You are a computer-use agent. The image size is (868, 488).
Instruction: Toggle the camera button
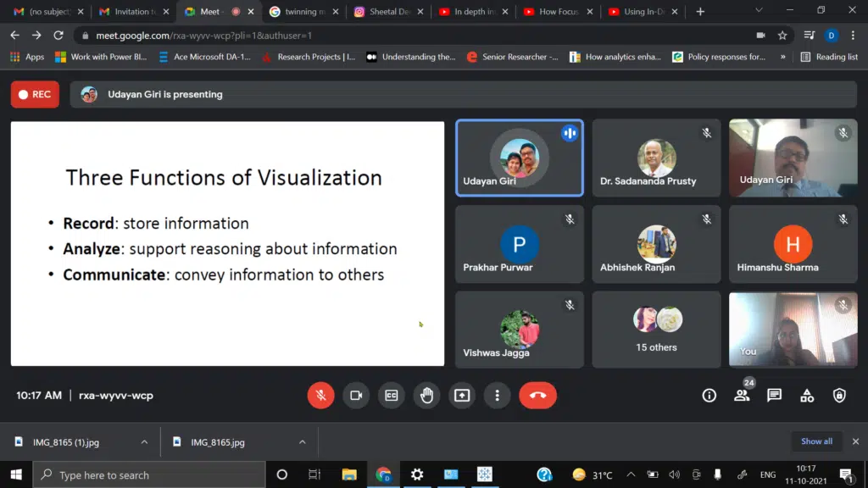pyautogui.click(x=356, y=396)
